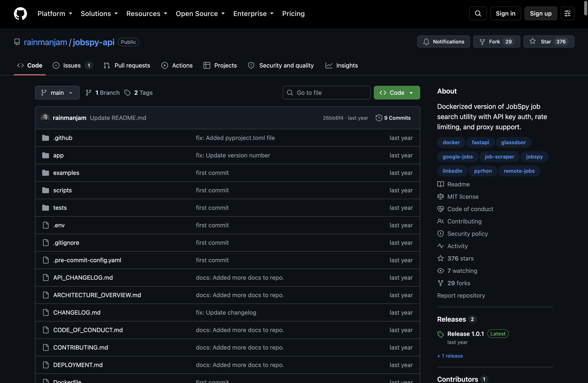The height and width of the screenshot is (383, 588).
Task: Expand the Solutions menu
Action: point(99,13)
